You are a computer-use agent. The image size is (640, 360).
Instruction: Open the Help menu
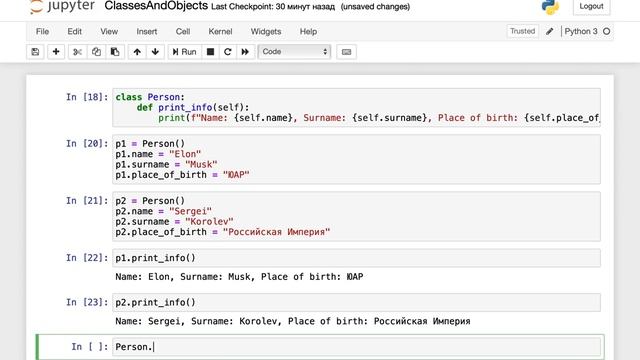308,31
